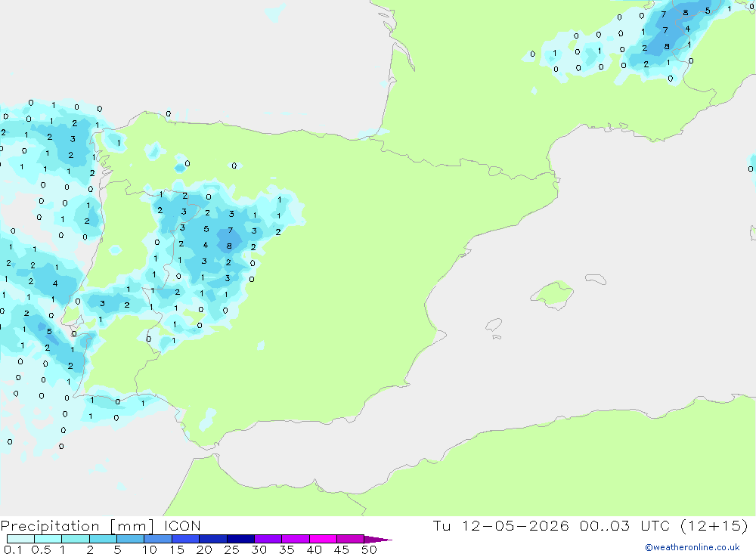Select the 25–30 mm navy legend swatch

click(x=240, y=539)
